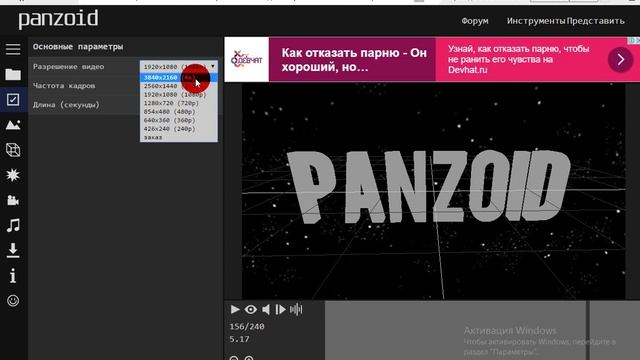Open the hamburger menu in the sidebar
640x360 pixels.
coord(13,49)
